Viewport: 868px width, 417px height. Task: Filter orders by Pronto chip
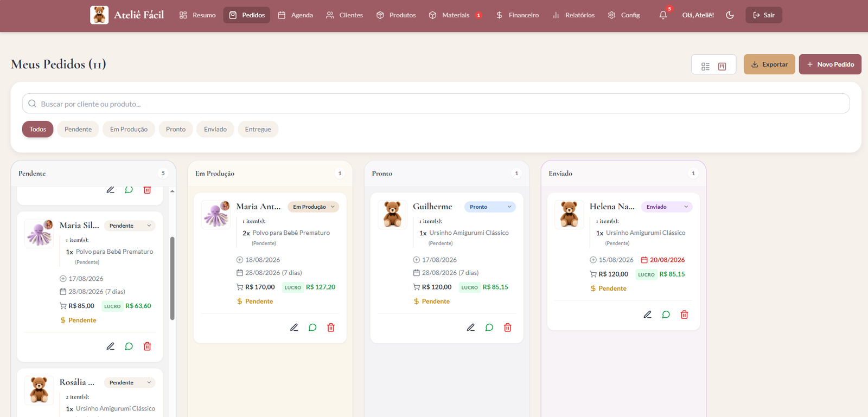[176, 129]
